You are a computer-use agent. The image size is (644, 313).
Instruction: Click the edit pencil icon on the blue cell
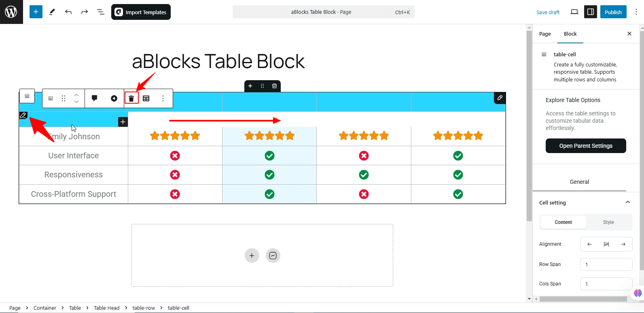point(23,115)
